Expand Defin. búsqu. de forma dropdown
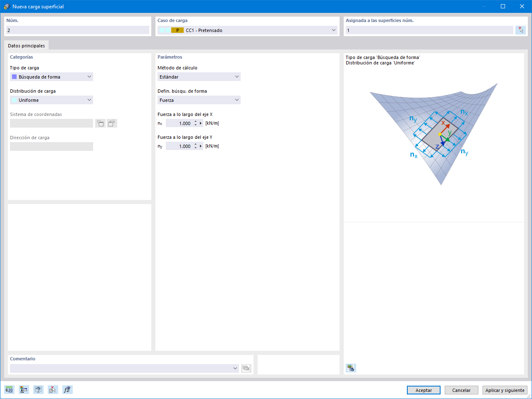The image size is (532, 399). pos(199,100)
